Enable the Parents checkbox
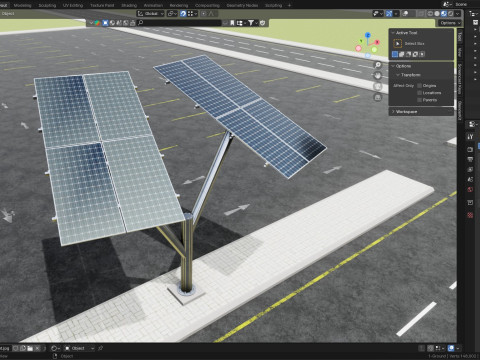The image size is (480, 360). [x=420, y=100]
